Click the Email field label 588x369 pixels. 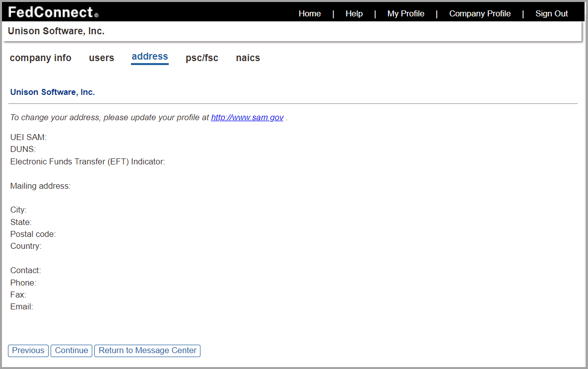tap(21, 306)
